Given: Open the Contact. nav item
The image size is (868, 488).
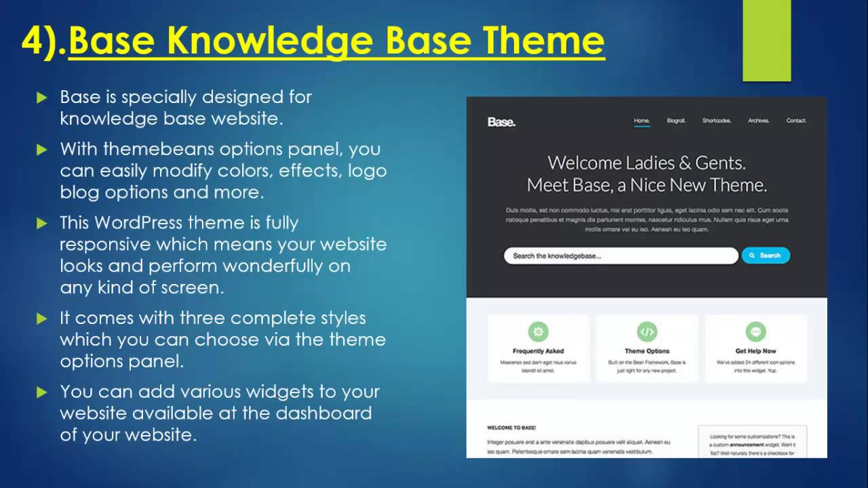Looking at the screenshot, I should point(796,121).
